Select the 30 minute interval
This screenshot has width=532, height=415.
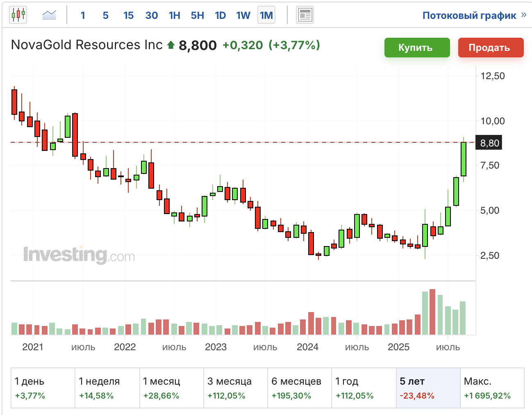click(x=151, y=16)
